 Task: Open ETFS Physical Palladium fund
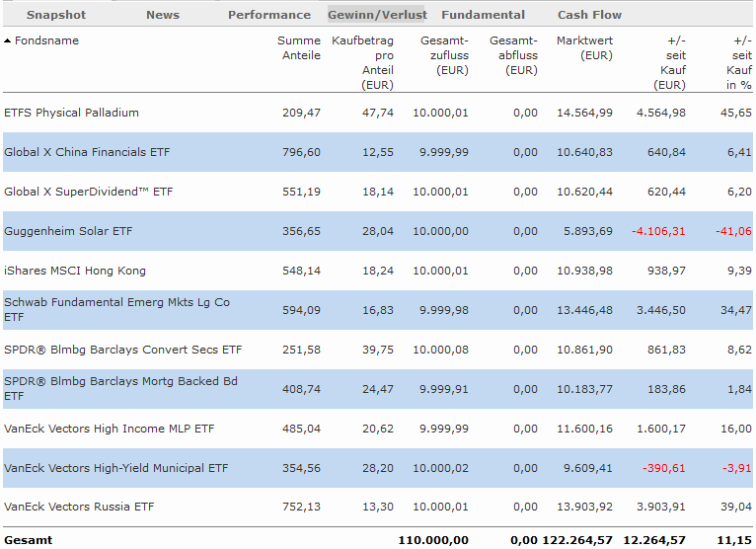pyautogui.click(x=71, y=113)
